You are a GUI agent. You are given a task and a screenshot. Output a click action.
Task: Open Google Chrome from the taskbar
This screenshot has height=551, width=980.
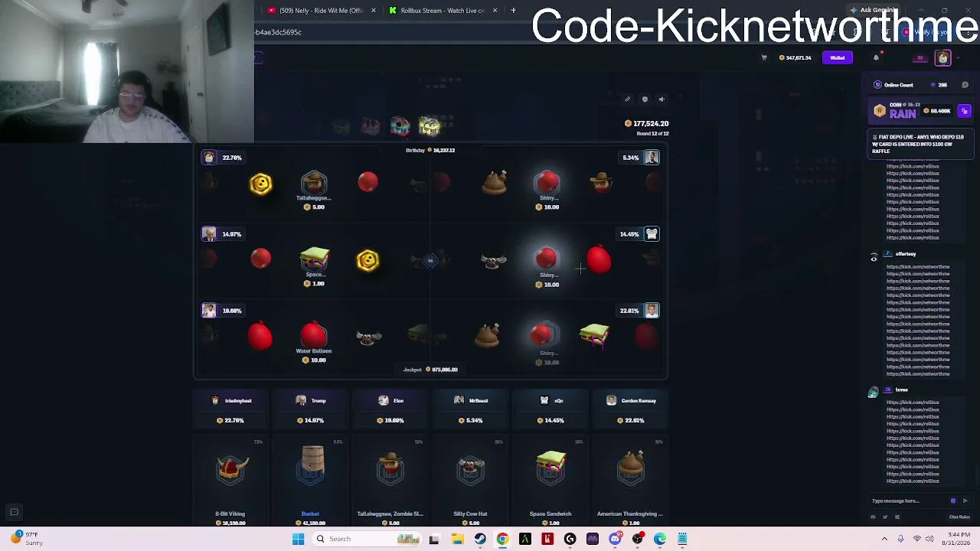point(502,540)
